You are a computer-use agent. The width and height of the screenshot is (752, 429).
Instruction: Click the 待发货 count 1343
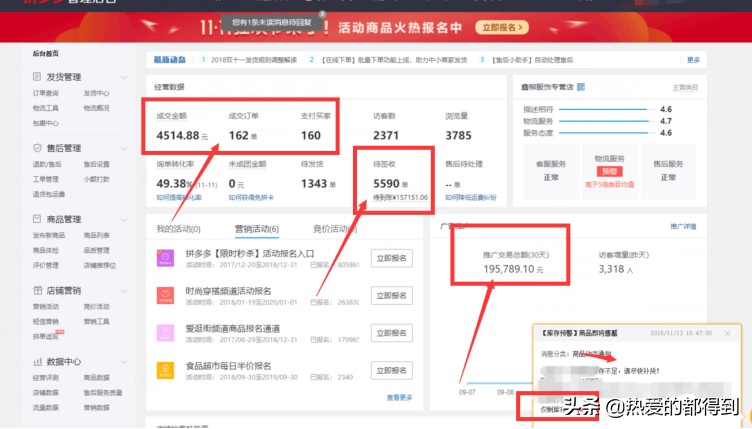[x=314, y=183]
